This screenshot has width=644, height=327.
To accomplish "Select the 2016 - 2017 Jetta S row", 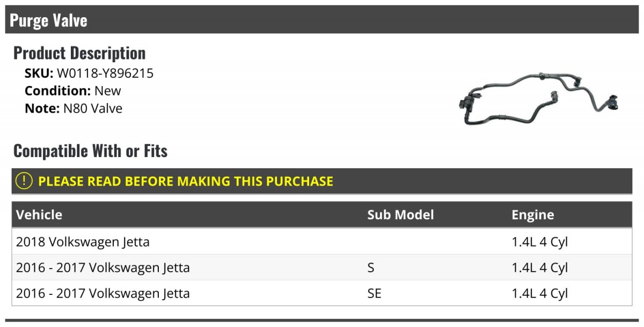I will (x=322, y=267).
